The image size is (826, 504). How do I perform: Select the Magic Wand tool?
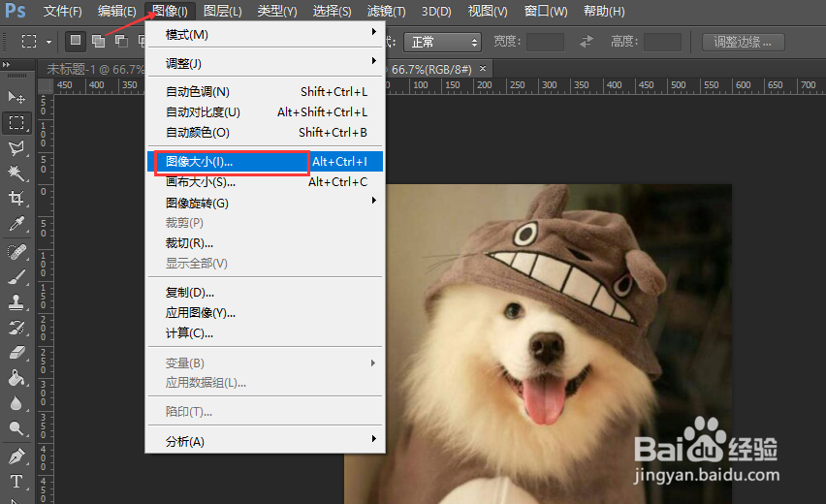point(16,173)
